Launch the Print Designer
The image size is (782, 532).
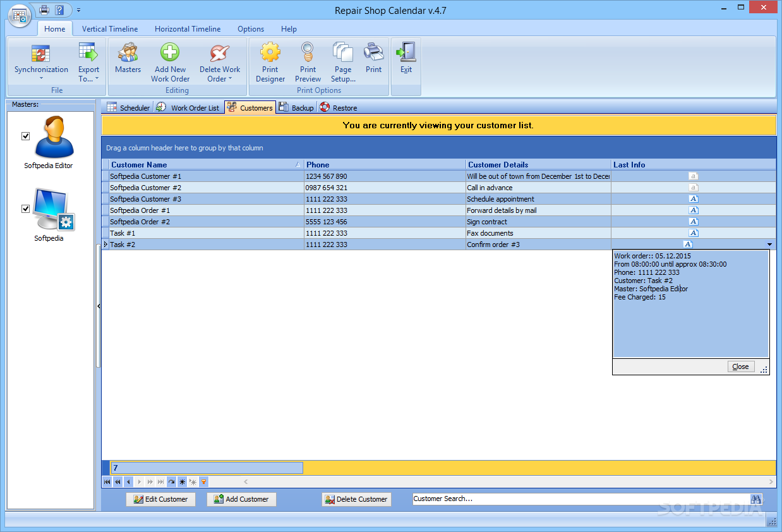click(x=270, y=62)
